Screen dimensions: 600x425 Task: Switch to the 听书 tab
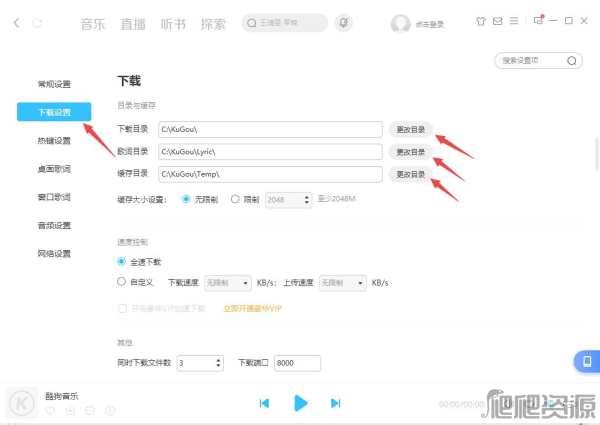[173, 24]
